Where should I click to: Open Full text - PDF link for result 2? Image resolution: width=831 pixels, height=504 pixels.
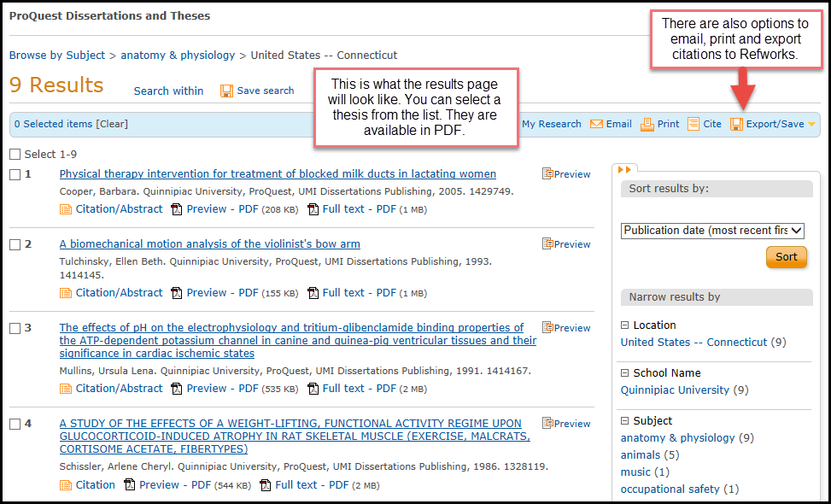[x=360, y=292]
